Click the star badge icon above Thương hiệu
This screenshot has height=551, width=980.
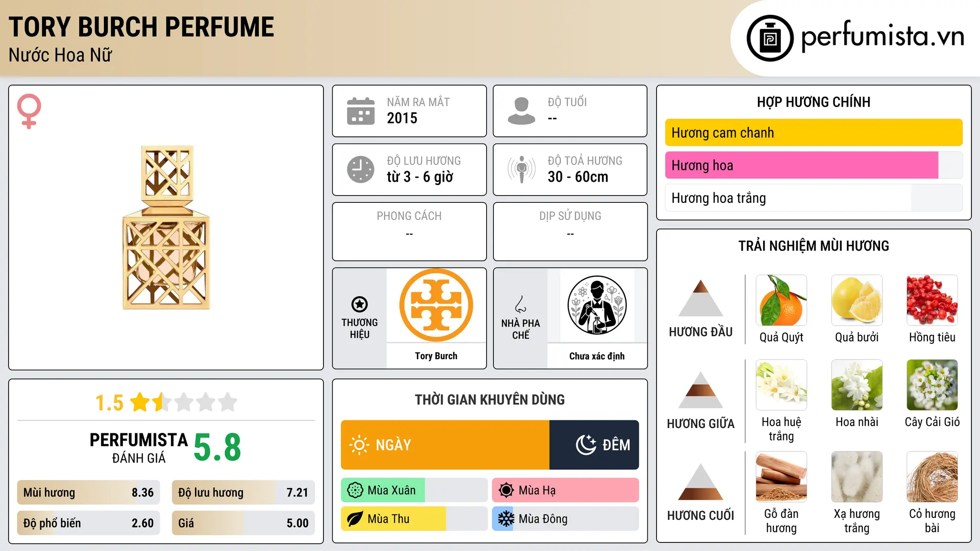point(359,304)
